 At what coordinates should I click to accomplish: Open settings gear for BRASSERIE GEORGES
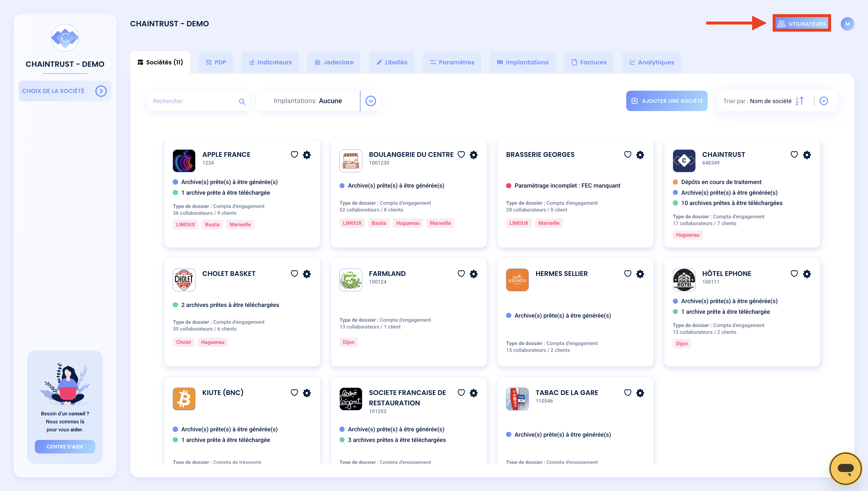click(640, 155)
